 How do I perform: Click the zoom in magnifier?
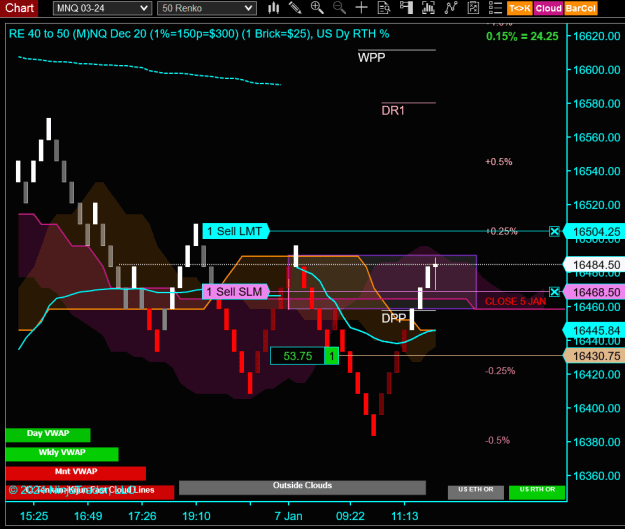tap(317, 8)
